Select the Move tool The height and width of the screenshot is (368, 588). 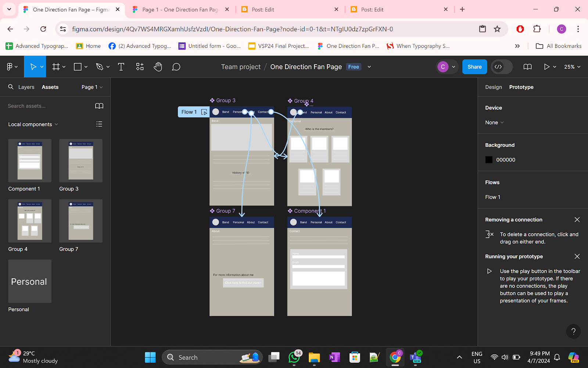33,67
